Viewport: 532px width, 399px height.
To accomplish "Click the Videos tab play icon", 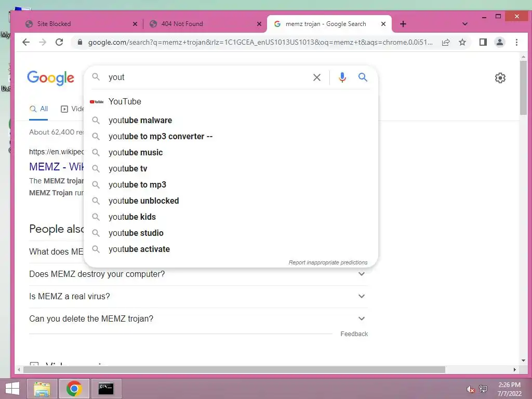I will coord(64,109).
